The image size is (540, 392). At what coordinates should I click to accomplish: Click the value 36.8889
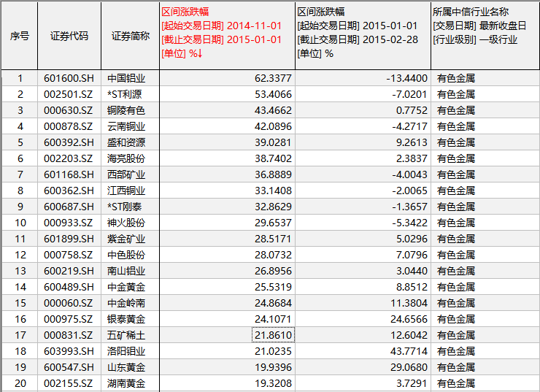(x=273, y=174)
